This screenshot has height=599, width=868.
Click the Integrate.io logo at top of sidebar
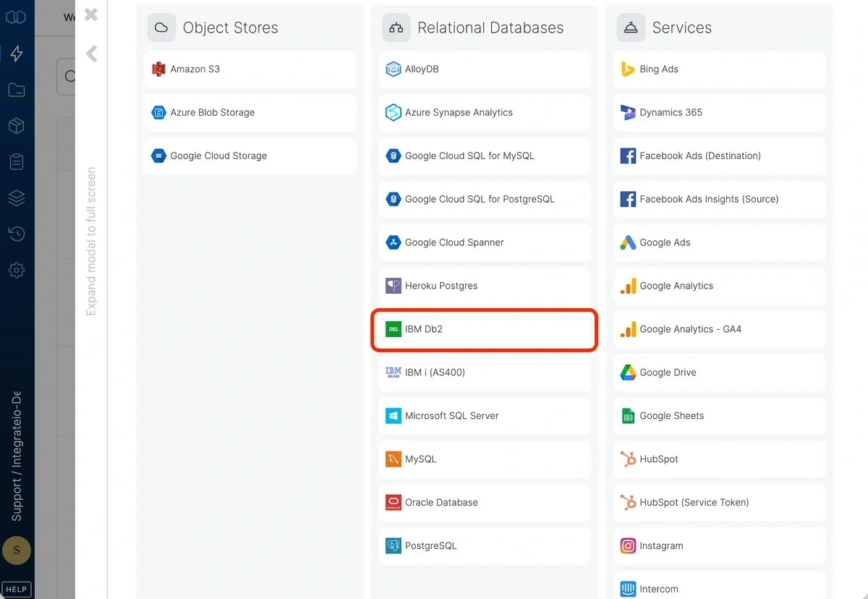16,16
